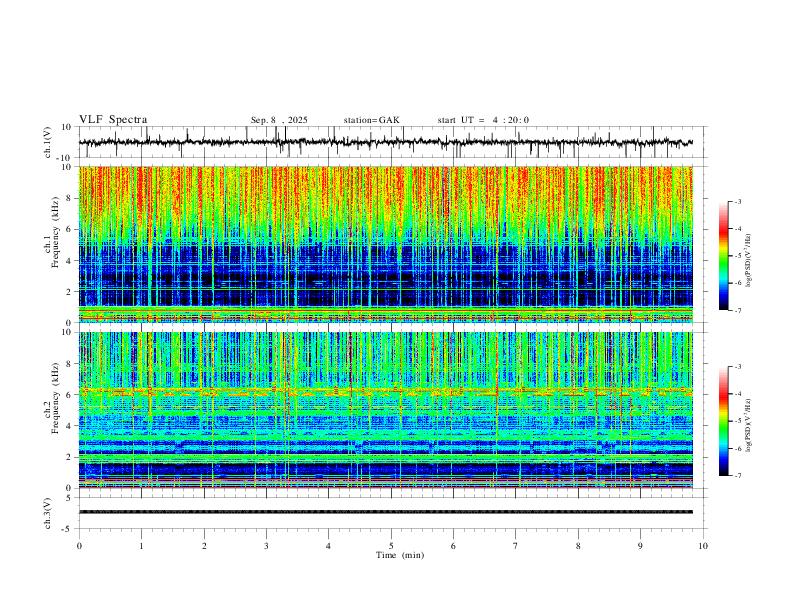The height and width of the screenshot is (612, 792).
Task: Click the ch.2 colorbar's bottom label '-7'
Action: click(x=737, y=476)
